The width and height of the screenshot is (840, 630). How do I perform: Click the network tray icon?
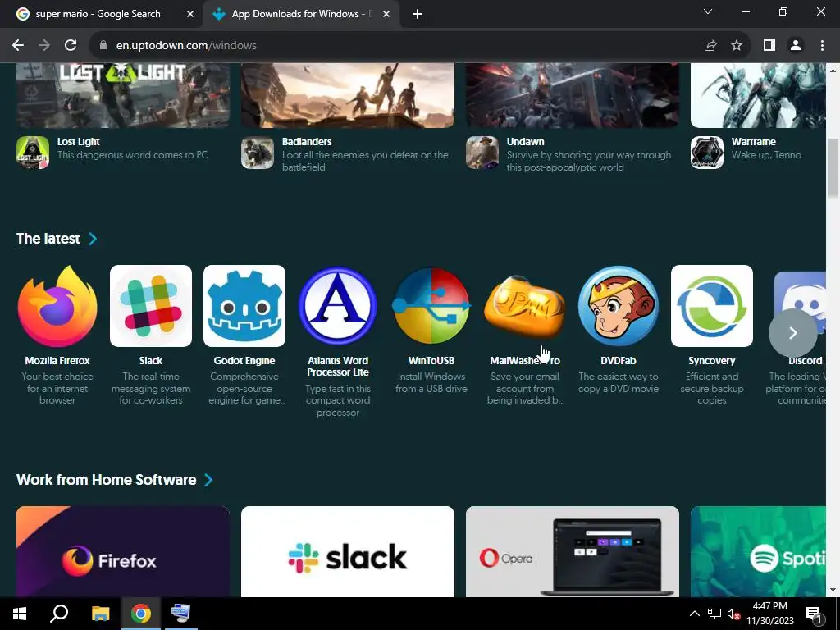[x=714, y=614]
